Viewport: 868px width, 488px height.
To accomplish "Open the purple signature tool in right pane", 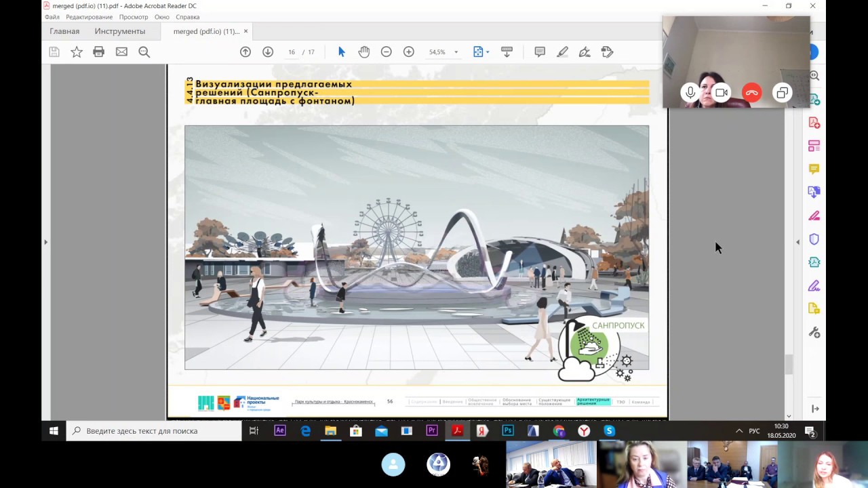I will pos(814,285).
